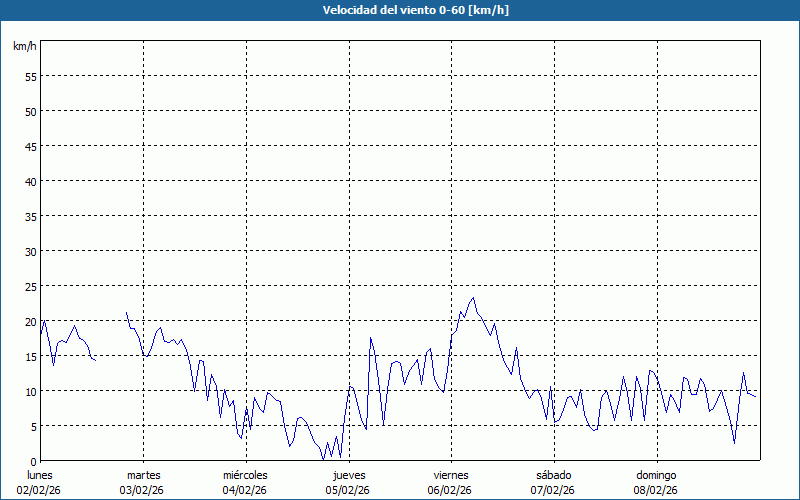Click the 'km/h' unit label on the Y axis
Screen dimensions: 800x500
[x=25, y=47]
